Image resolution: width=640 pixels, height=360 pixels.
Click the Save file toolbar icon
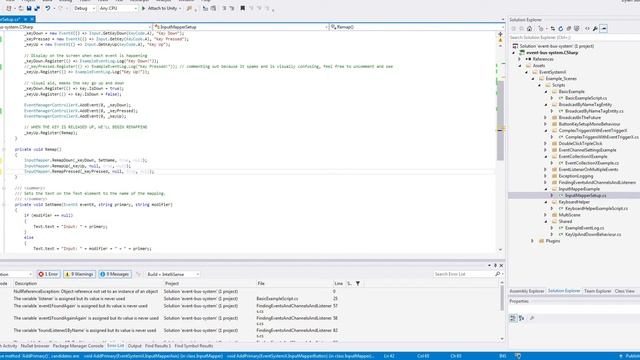tap(29, 8)
